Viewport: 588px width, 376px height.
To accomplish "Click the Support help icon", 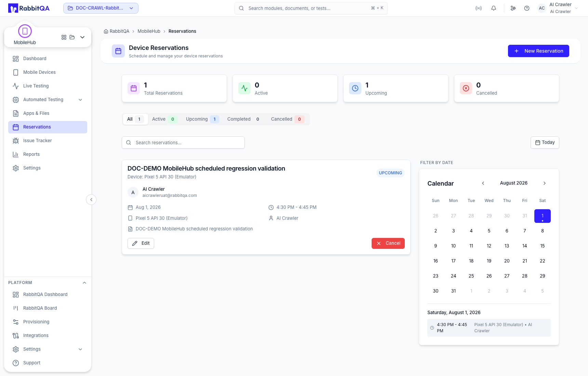I will [x=16, y=363].
